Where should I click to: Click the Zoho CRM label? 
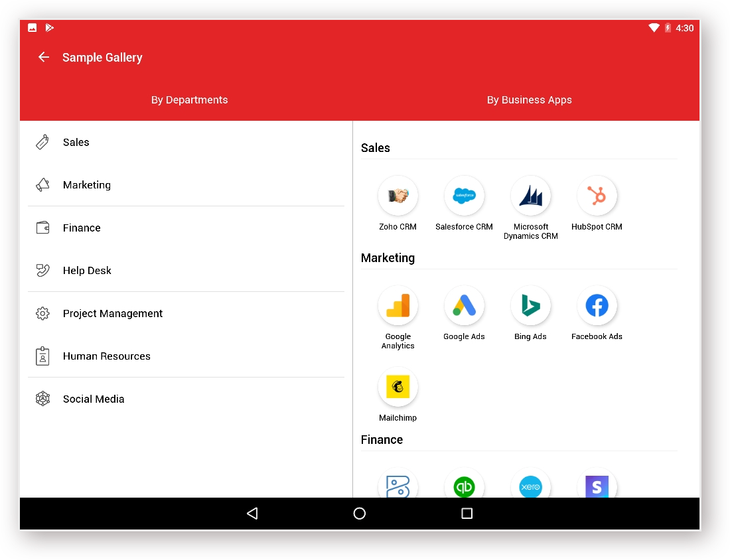[x=398, y=227]
